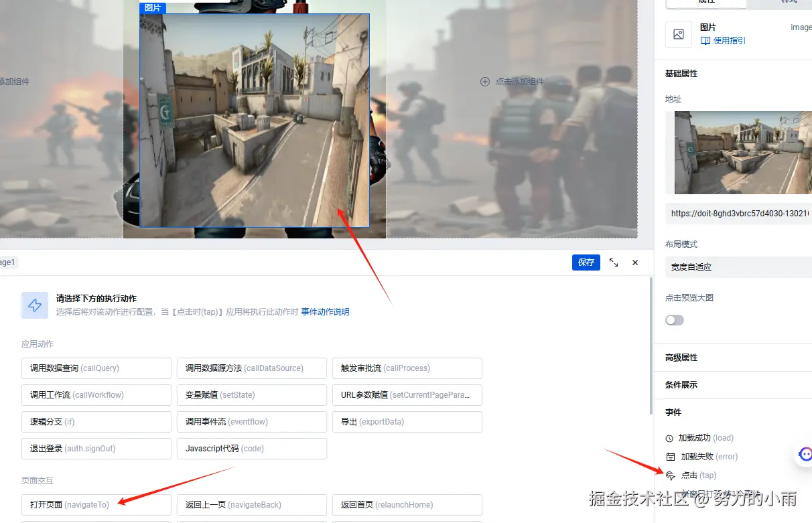This screenshot has width=812, height=523.
Task: Select 触发审批流 (callProcess) action
Action: [407, 368]
